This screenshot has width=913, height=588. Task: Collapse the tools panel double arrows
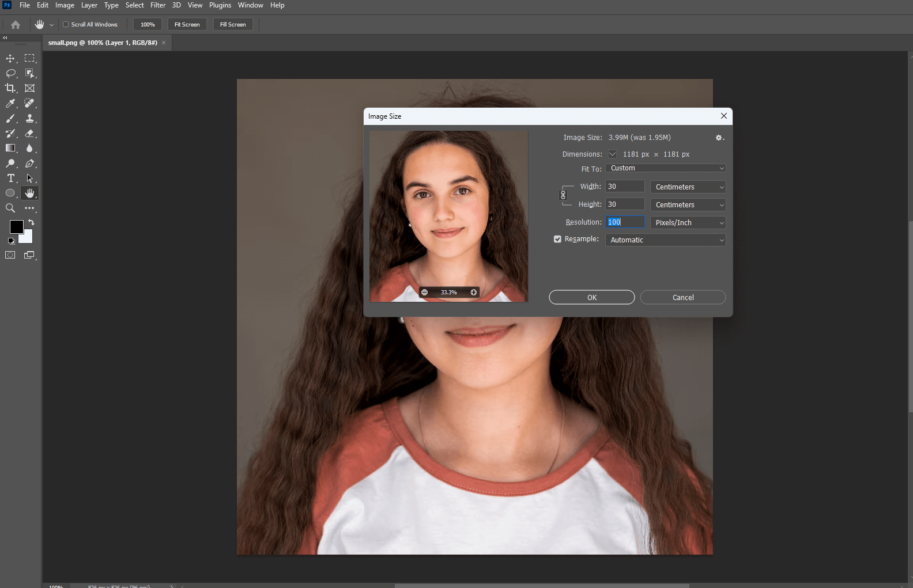point(5,38)
